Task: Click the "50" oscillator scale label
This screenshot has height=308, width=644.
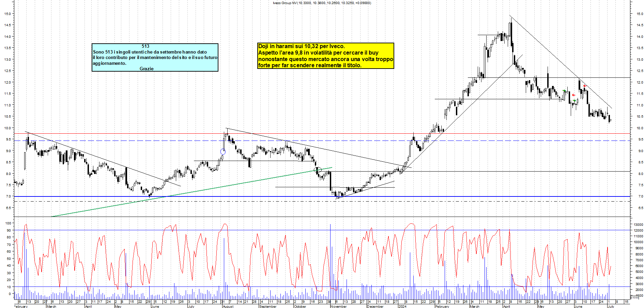Action: point(9,259)
